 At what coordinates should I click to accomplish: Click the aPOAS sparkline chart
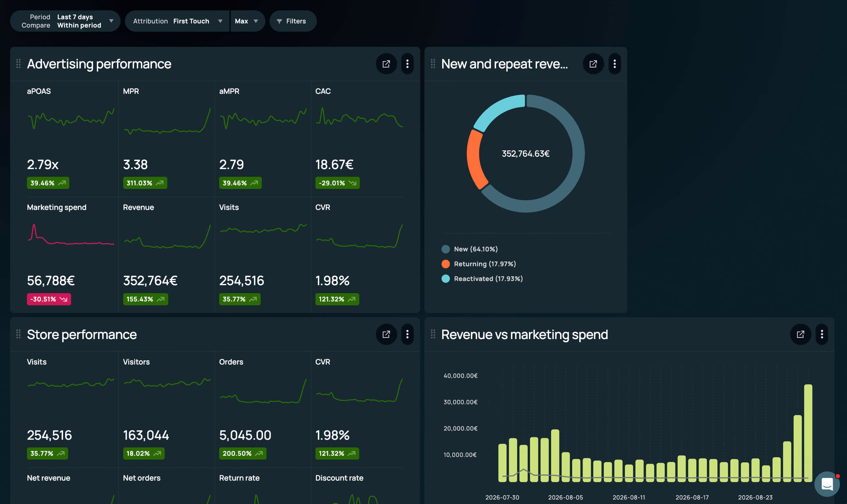tap(71, 119)
